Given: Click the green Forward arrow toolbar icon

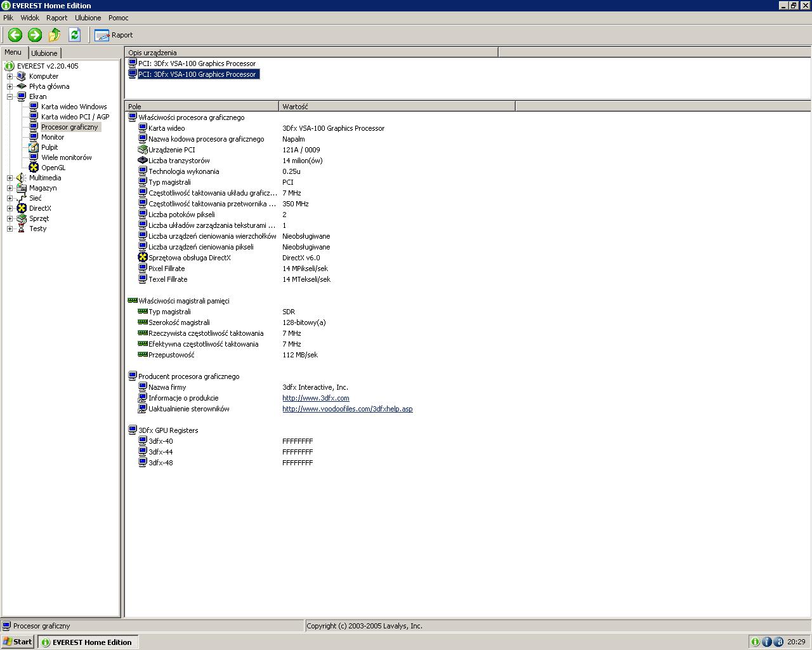Looking at the screenshot, I should [35, 35].
